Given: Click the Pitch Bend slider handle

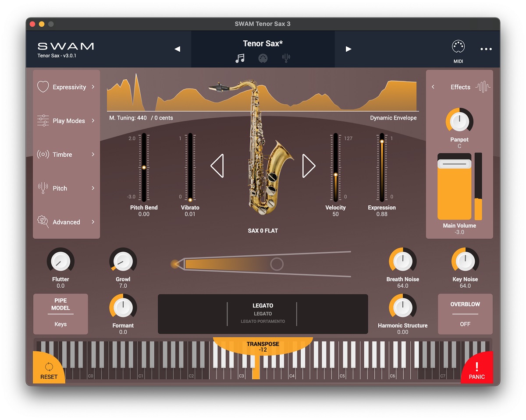Looking at the screenshot, I should (x=144, y=167).
